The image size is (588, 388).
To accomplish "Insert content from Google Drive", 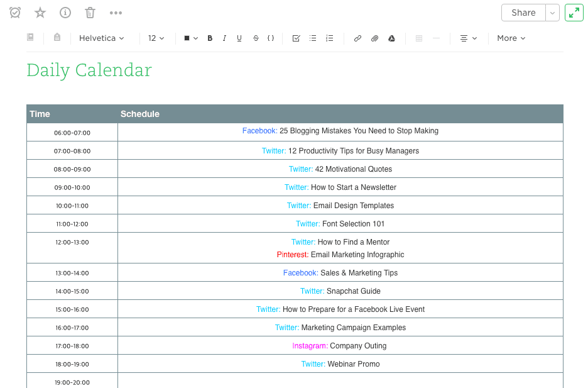I will (x=391, y=38).
